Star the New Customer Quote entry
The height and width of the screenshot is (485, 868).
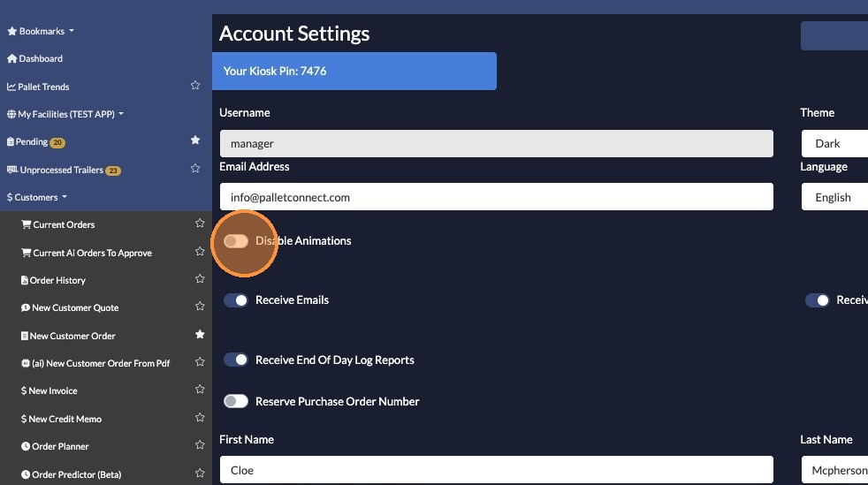coord(200,307)
